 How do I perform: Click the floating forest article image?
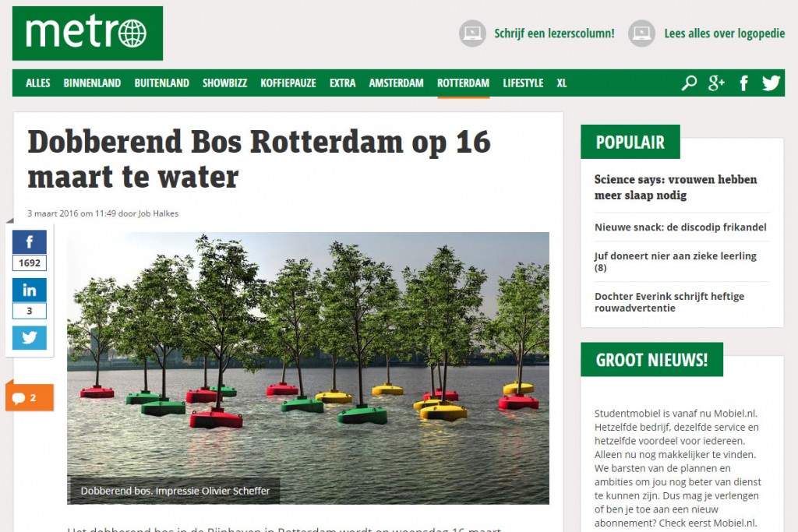point(308,368)
